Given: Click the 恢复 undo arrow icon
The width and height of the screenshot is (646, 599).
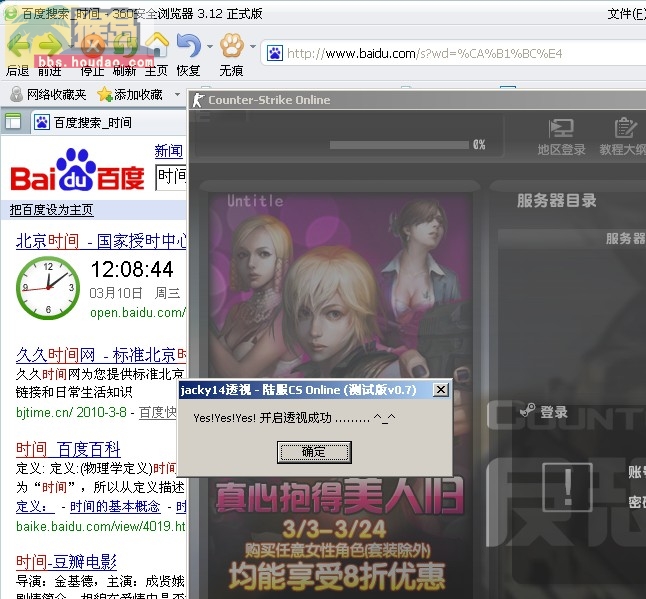Looking at the screenshot, I should click(x=189, y=45).
